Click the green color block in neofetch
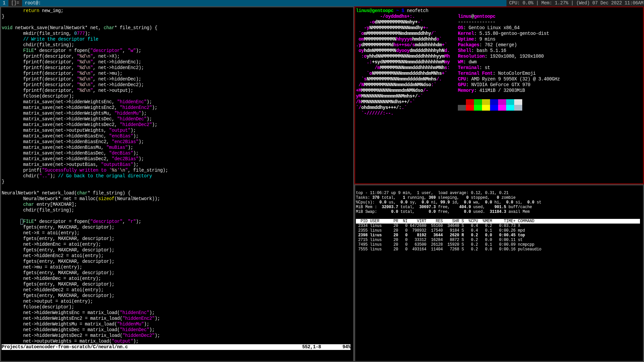 [478, 105]
